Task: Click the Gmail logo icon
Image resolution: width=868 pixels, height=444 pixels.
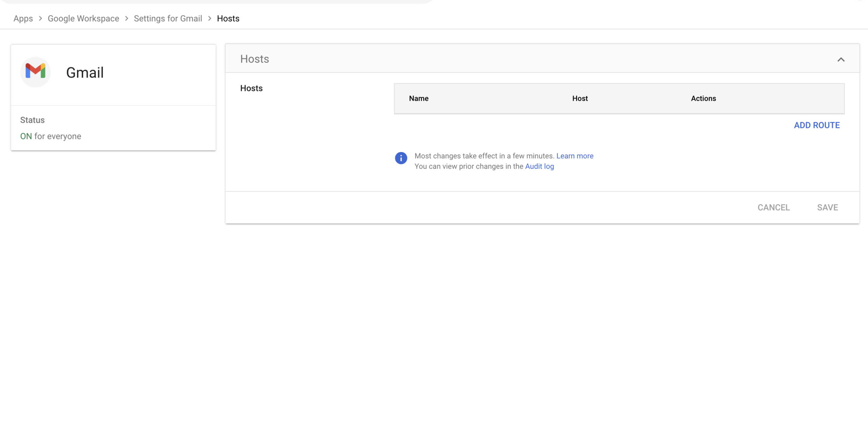Action: (35, 72)
